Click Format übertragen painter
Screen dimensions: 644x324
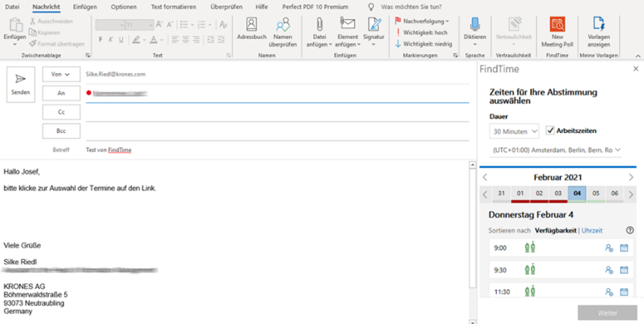57,44
